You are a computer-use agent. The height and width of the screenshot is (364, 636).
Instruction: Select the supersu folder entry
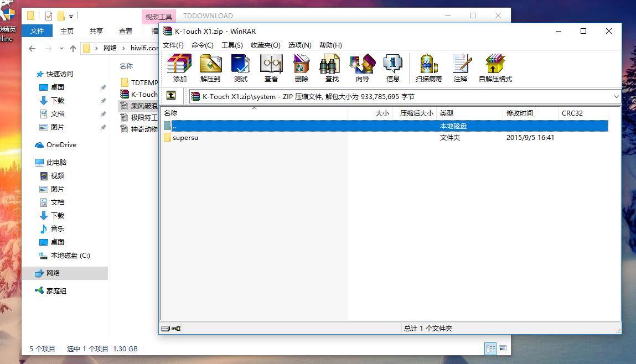185,138
